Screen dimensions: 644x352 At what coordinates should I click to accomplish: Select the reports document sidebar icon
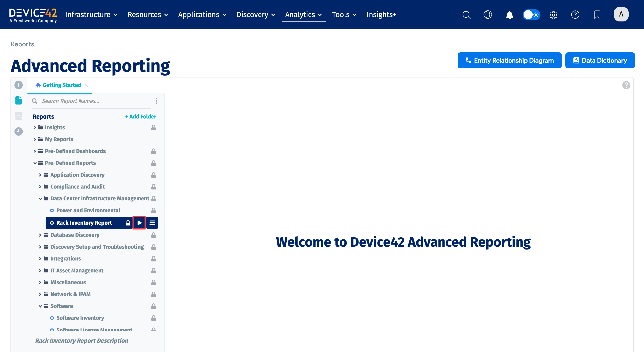point(18,100)
